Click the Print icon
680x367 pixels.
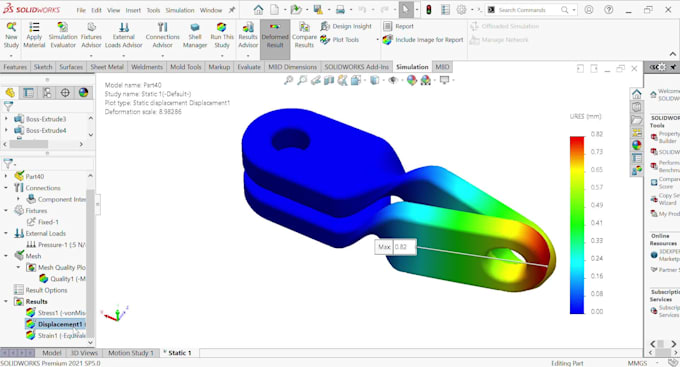coord(340,10)
